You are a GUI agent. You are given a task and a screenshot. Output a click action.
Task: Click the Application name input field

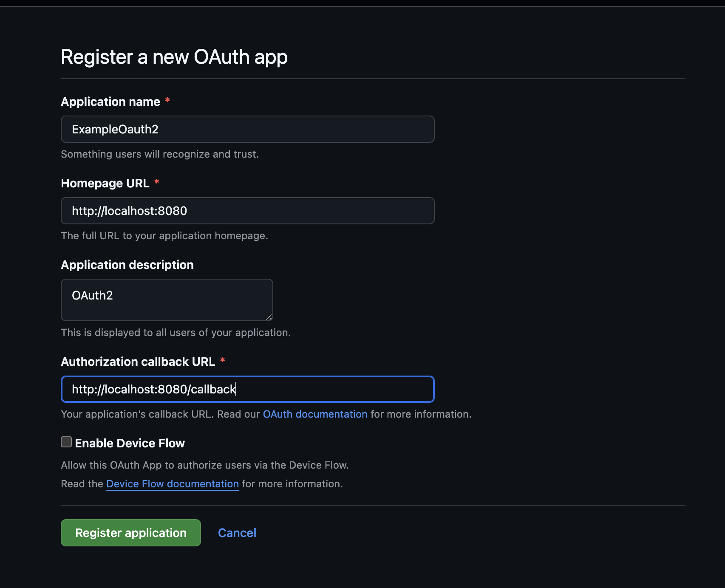click(247, 129)
